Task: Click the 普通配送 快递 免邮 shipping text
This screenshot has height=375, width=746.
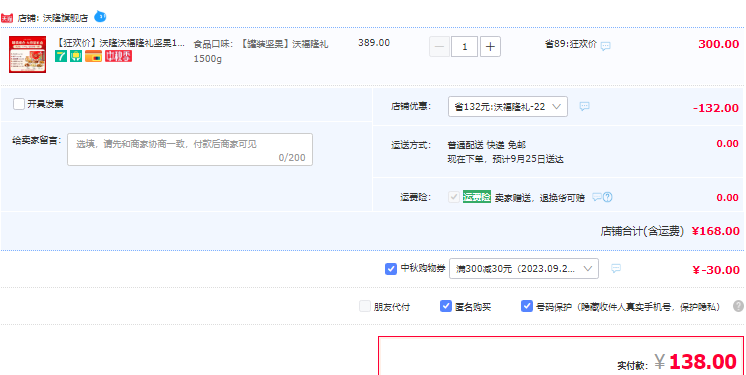Action: click(487, 145)
